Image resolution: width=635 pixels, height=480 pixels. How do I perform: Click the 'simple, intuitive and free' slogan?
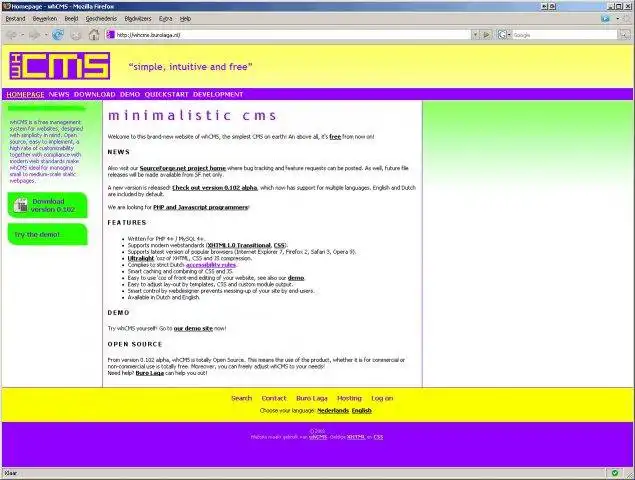(190, 66)
